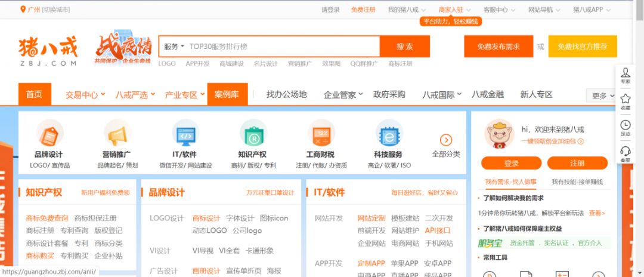The image size is (644, 277).
Task: Click the 商标免费查询 link
Action: pos(47,218)
